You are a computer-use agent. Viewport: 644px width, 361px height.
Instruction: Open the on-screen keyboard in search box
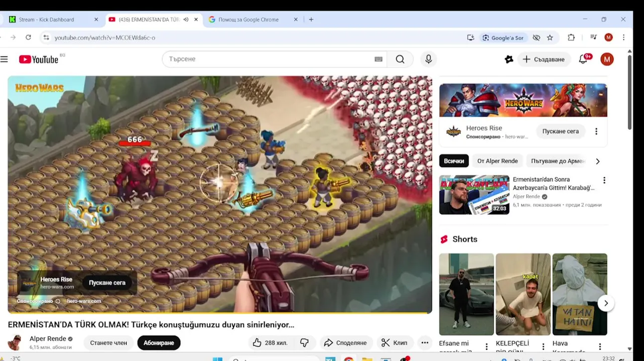[x=378, y=59]
